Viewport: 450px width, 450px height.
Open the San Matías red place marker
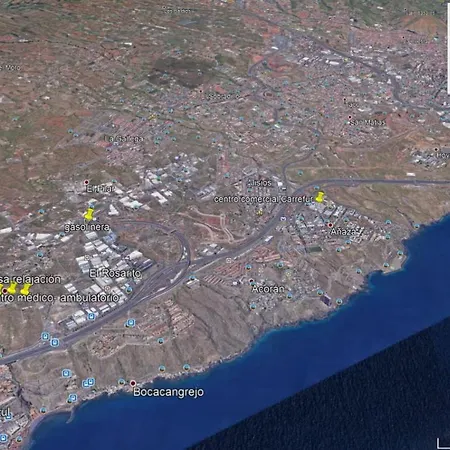point(350,117)
